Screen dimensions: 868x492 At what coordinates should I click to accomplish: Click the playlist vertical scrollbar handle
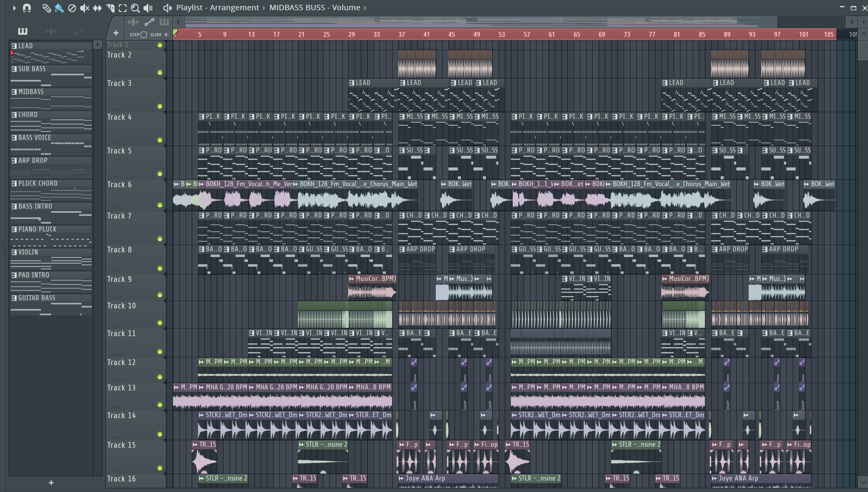pos(863,50)
